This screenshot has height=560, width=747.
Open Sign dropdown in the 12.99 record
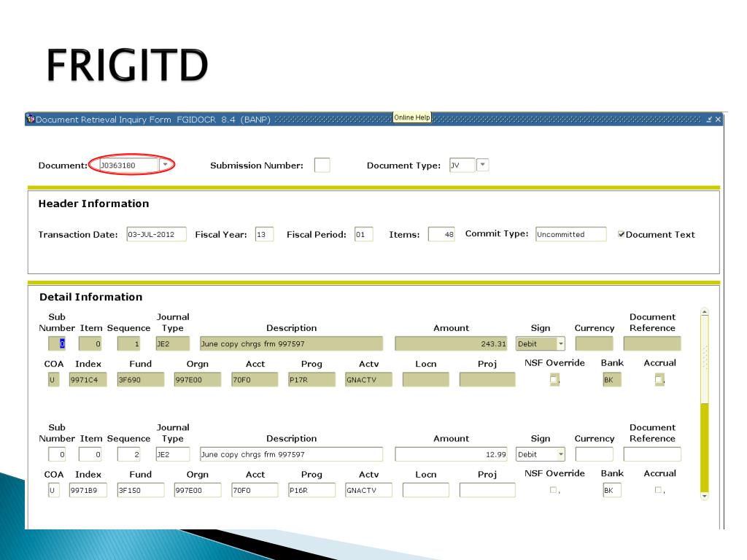click(561, 454)
